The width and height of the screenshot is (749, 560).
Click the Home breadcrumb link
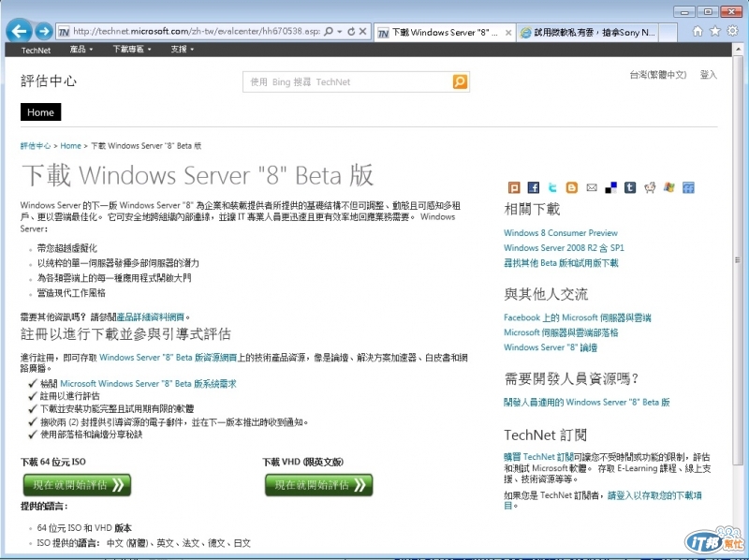coord(71,146)
